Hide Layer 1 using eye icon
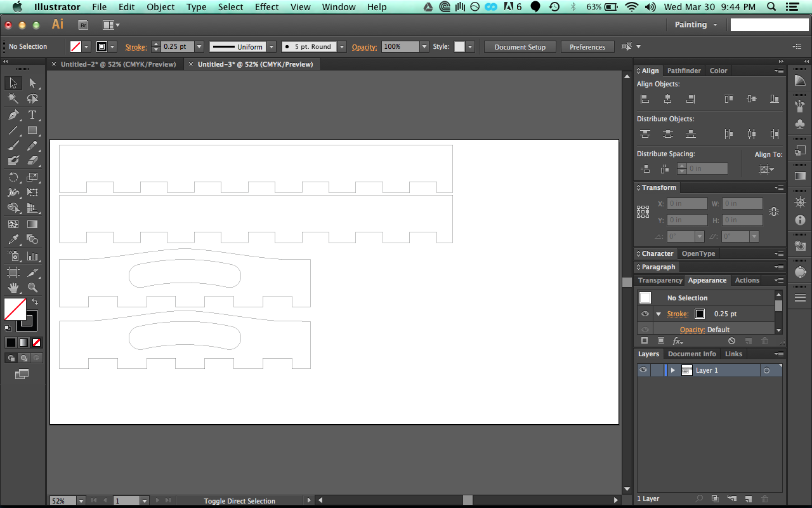 pyautogui.click(x=644, y=370)
